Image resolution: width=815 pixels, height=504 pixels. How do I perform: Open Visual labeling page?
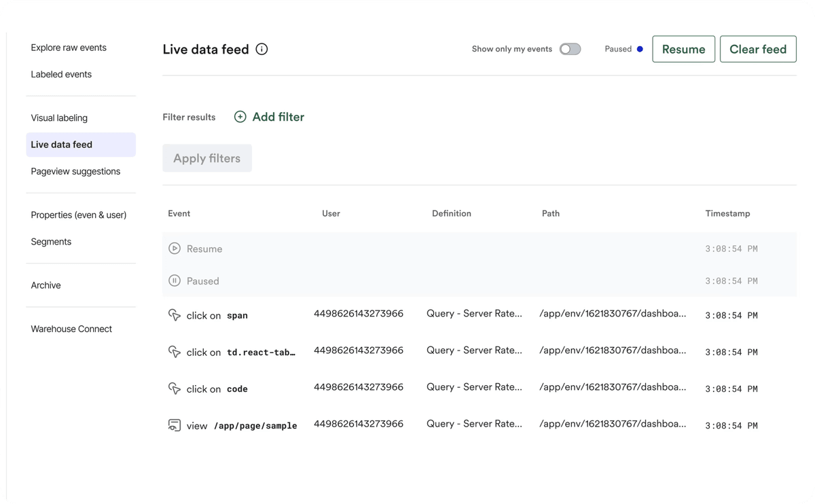[x=59, y=118]
